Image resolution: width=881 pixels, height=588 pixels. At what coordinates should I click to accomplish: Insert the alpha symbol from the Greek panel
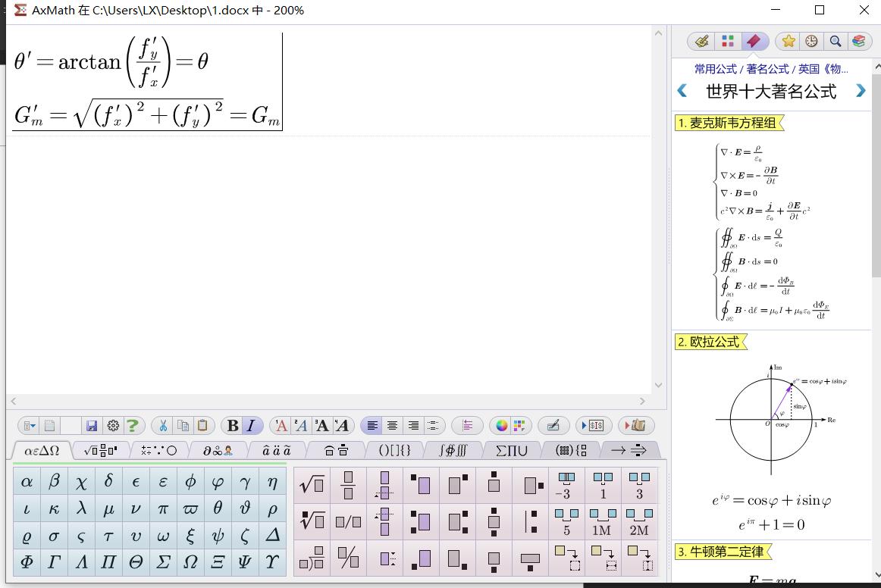(x=26, y=480)
